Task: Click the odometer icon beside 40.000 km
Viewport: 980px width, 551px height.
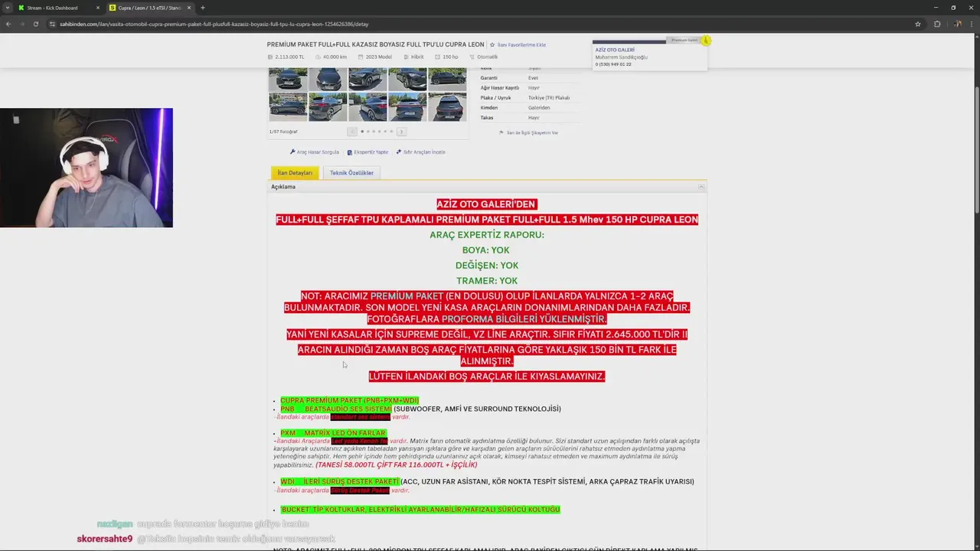Action: (x=318, y=57)
